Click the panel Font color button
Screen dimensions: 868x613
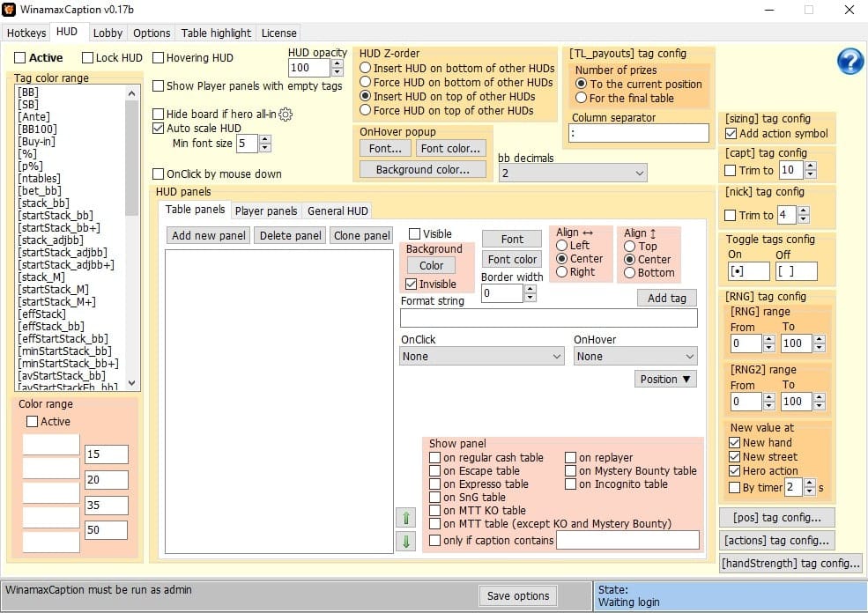click(512, 260)
